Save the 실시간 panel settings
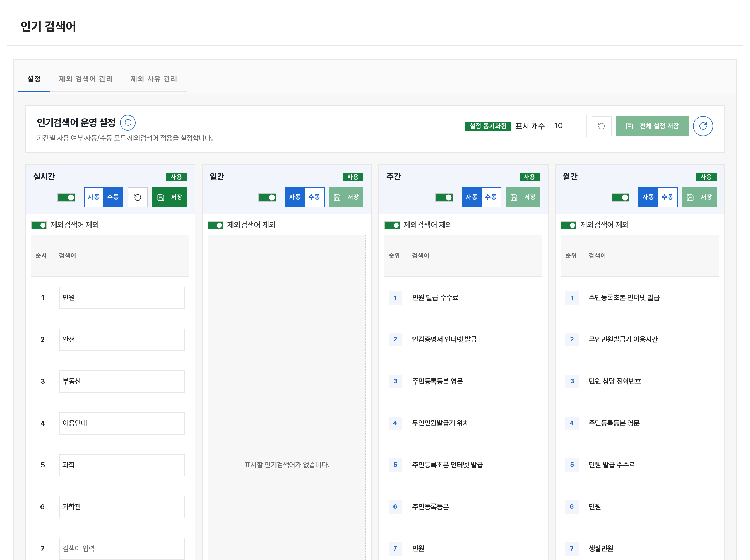The height and width of the screenshot is (560, 750). click(x=170, y=197)
